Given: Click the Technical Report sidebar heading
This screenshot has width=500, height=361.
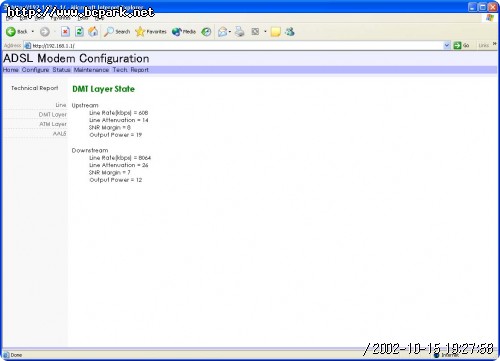Looking at the screenshot, I should pyautogui.click(x=35, y=88).
